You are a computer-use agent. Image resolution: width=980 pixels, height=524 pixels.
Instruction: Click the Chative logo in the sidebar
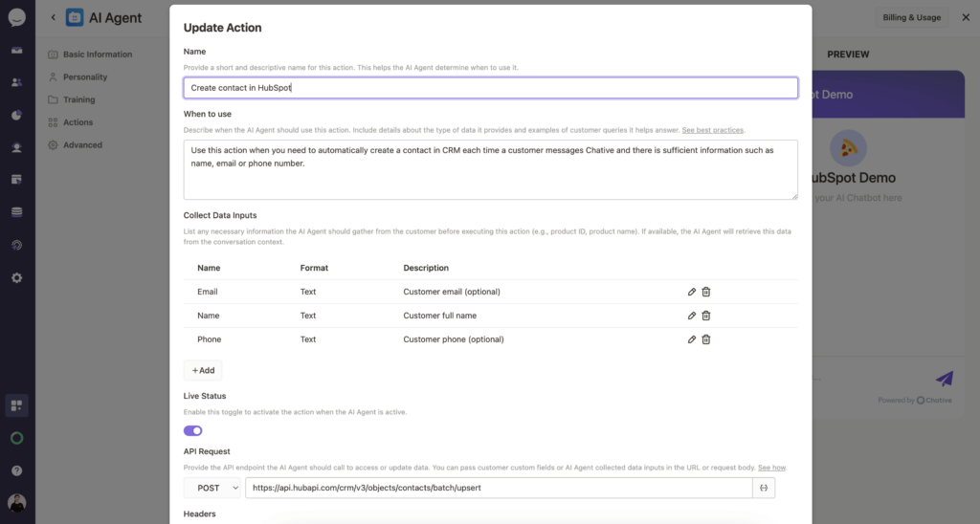[x=17, y=17]
